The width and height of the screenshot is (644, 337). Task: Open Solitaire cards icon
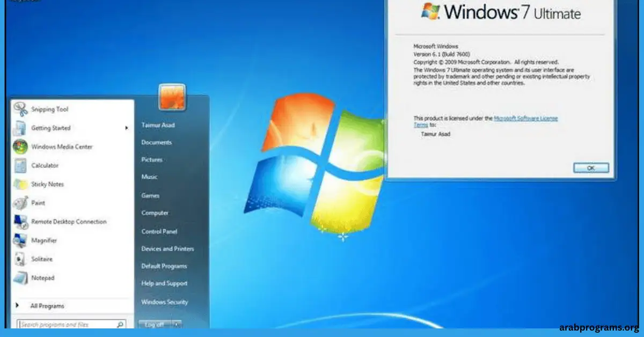[x=20, y=259]
